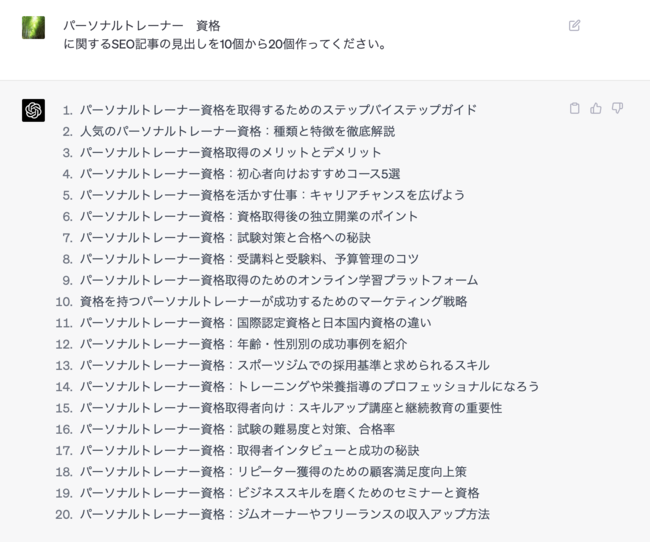Click the user avatar image
This screenshot has height=542, width=650.
(33, 27)
